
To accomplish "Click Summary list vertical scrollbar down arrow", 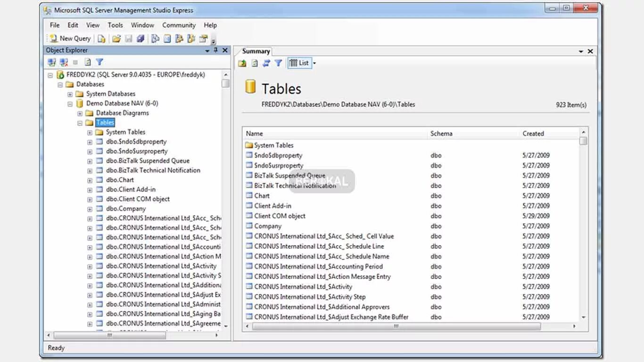I will [584, 317].
